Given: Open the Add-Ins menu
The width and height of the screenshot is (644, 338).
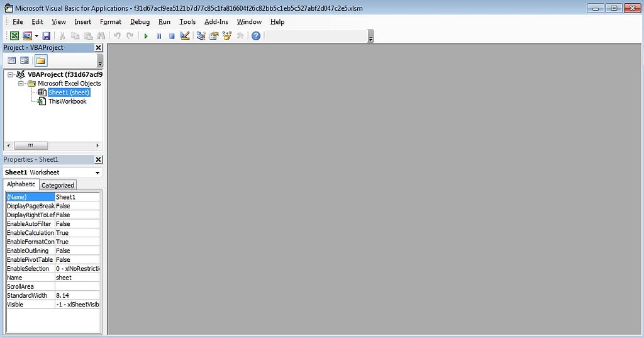Looking at the screenshot, I should pos(216,22).
